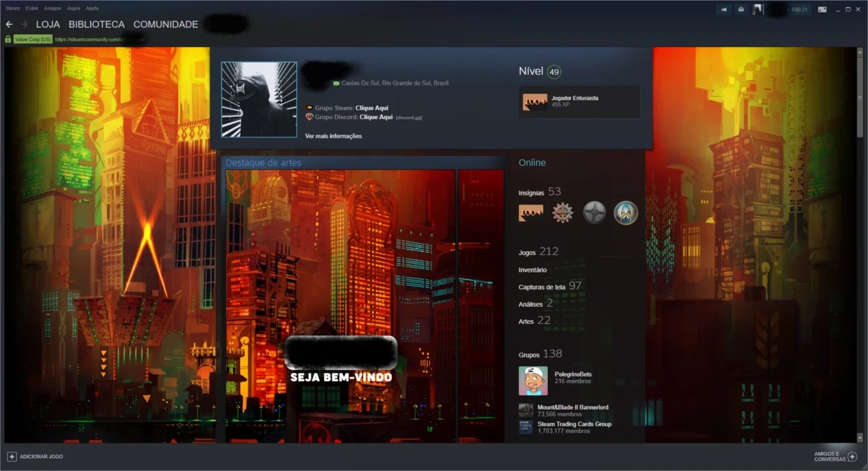868x471 pixels.
Task: Click the Online status text
Action: (532, 163)
